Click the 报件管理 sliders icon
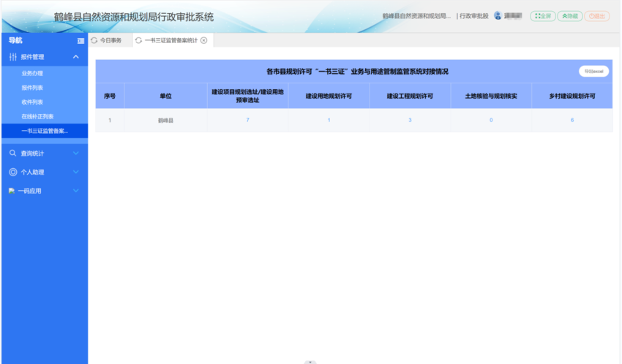622x364 pixels. [x=12, y=57]
